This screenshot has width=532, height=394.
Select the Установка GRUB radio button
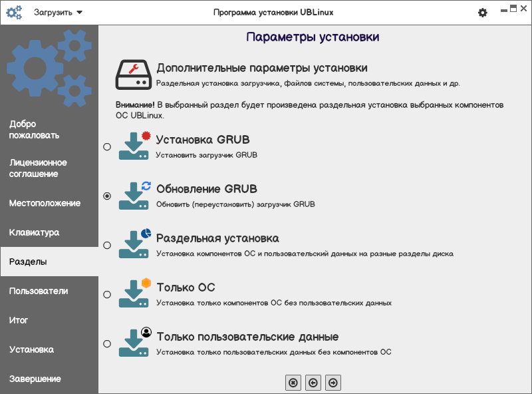point(107,146)
